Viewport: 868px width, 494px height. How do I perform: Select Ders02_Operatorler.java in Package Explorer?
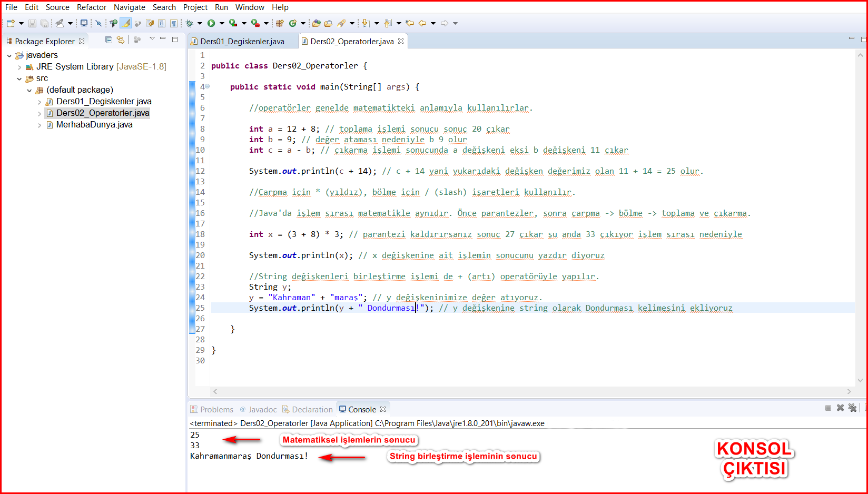[x=103, y=113]
